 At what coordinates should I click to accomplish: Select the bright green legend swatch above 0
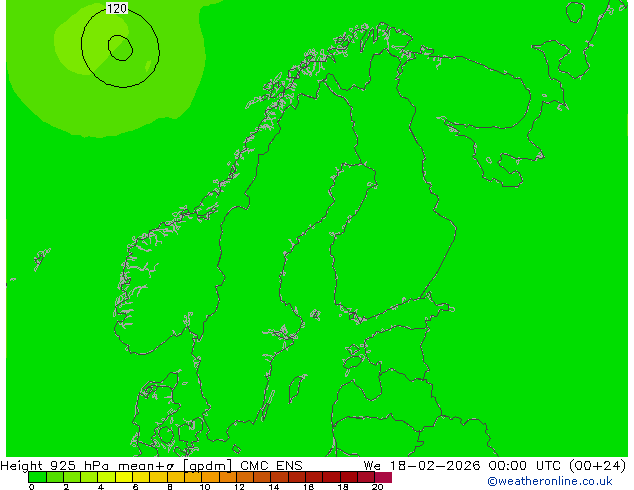37,477
